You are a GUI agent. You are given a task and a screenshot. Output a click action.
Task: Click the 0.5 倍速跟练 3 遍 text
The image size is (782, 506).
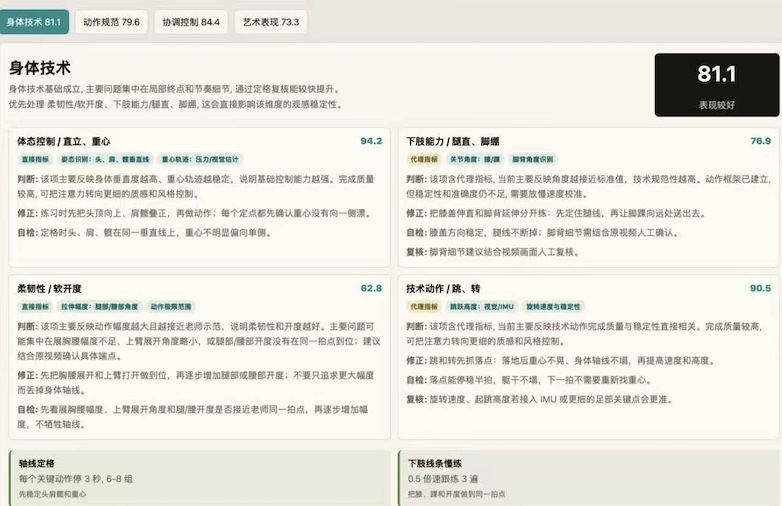tap(443, 479)
